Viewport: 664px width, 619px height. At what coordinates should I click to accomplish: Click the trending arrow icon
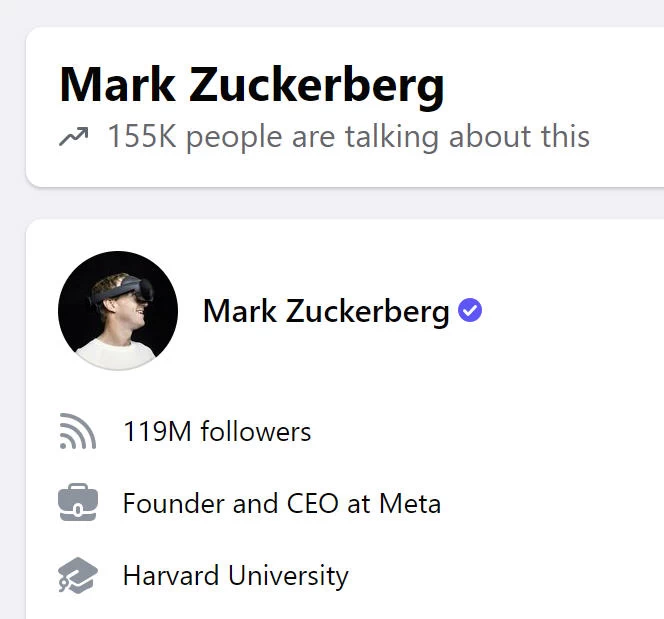pos(74,137)
